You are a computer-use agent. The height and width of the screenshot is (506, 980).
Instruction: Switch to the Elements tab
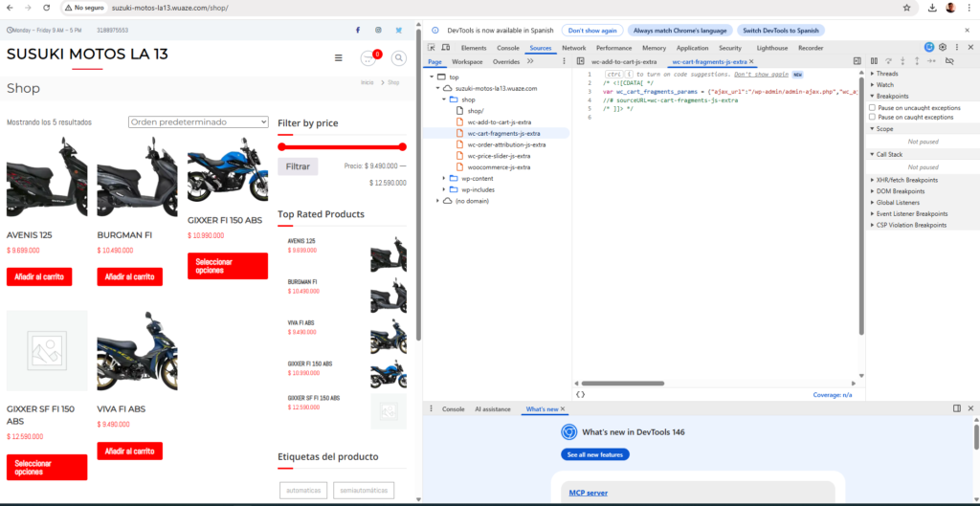(x=474, y=48)
